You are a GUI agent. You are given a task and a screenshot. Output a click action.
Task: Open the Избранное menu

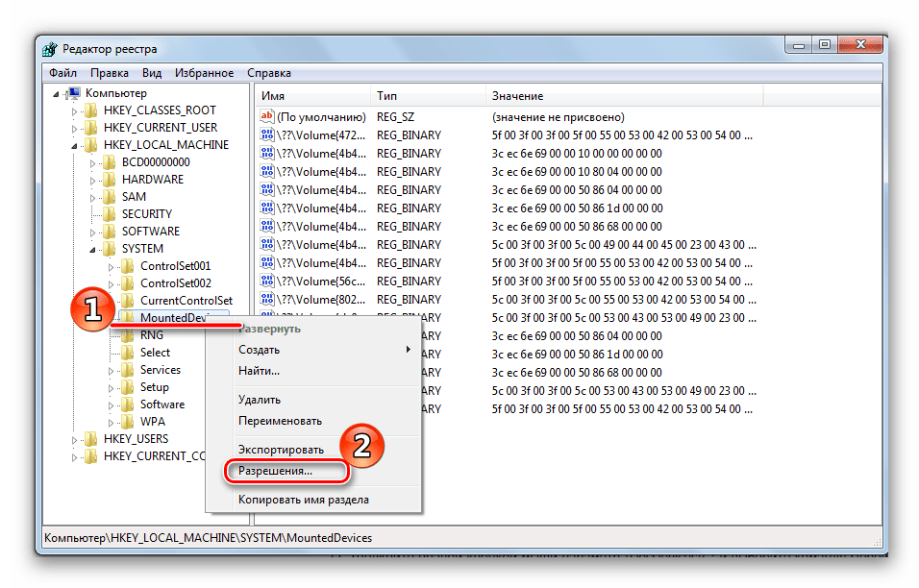(203, 73)
